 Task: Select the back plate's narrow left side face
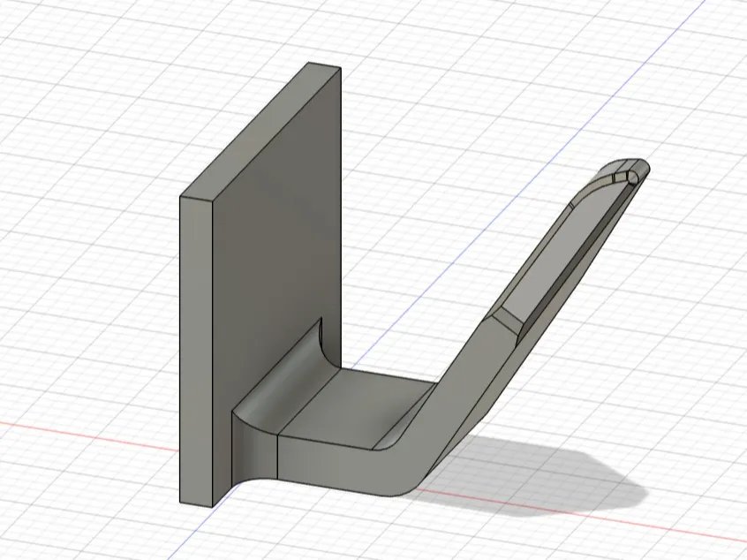point(196,351)
